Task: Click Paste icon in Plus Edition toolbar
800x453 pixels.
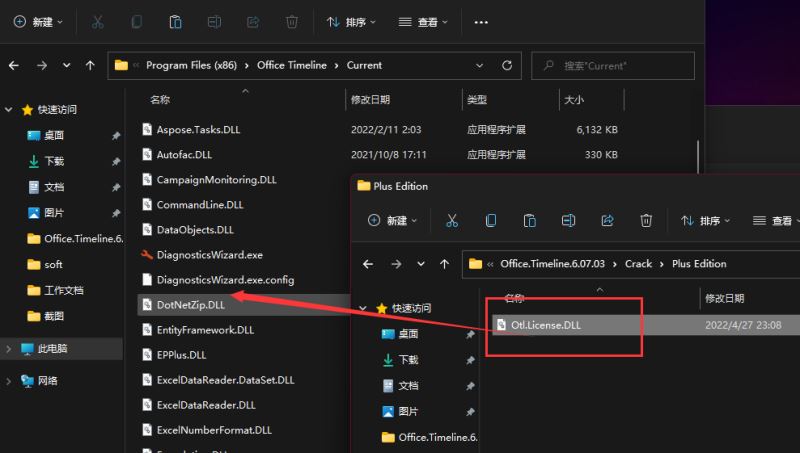Action: [x=529, y=220]
